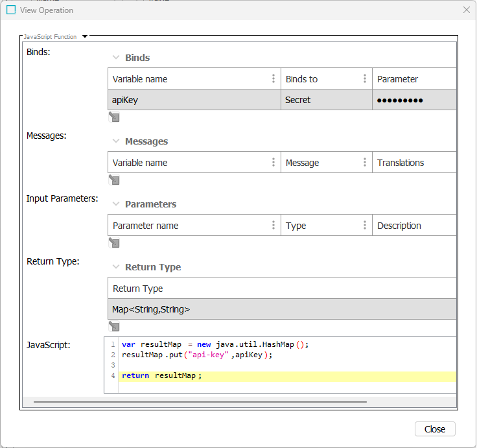
Task: Click the return resultMap line in code editor
Action: pos(161,376)
